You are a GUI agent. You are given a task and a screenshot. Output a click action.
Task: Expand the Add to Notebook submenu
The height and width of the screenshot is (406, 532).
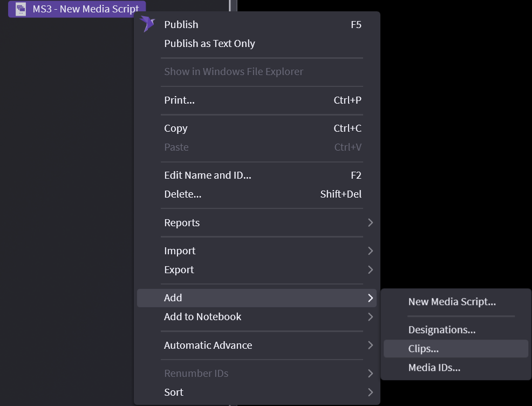202,317
